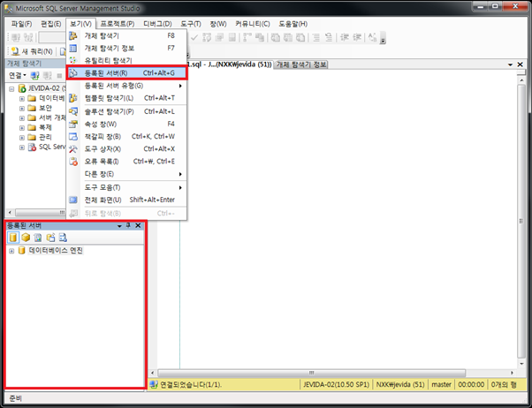Image resolution: width=532 pixels, height=408 pixels.
Task: Open the active files dropdown arrow in editor tab bar
Action: point(510,64)
